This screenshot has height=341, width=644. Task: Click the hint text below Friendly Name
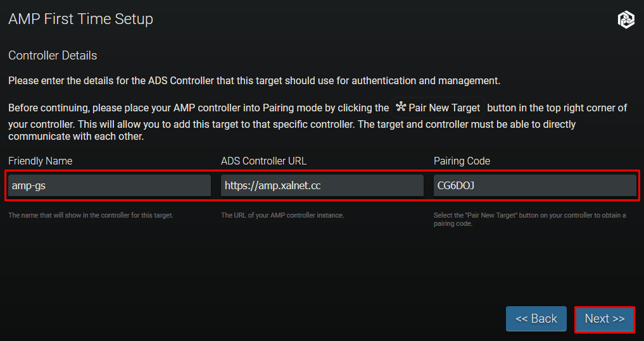pos(91,216)
